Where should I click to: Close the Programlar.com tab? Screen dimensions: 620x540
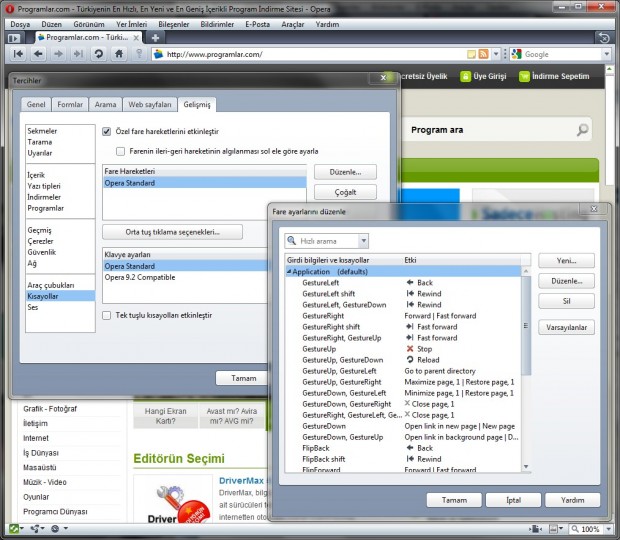point(136,38)
